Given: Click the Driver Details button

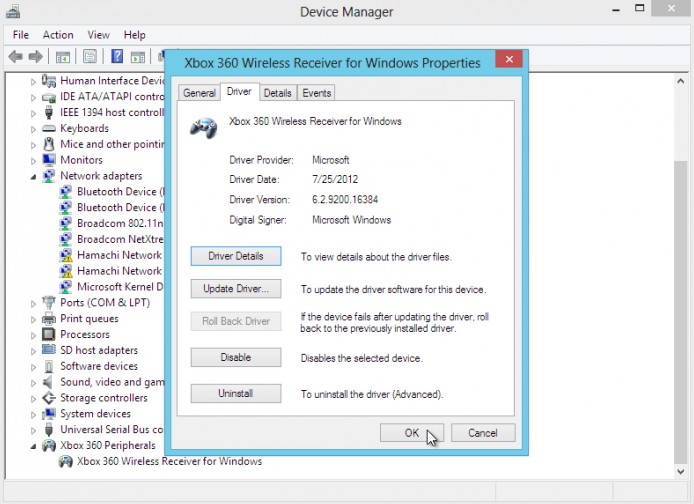Looking at the screenshot, I should tap(236, 256).
